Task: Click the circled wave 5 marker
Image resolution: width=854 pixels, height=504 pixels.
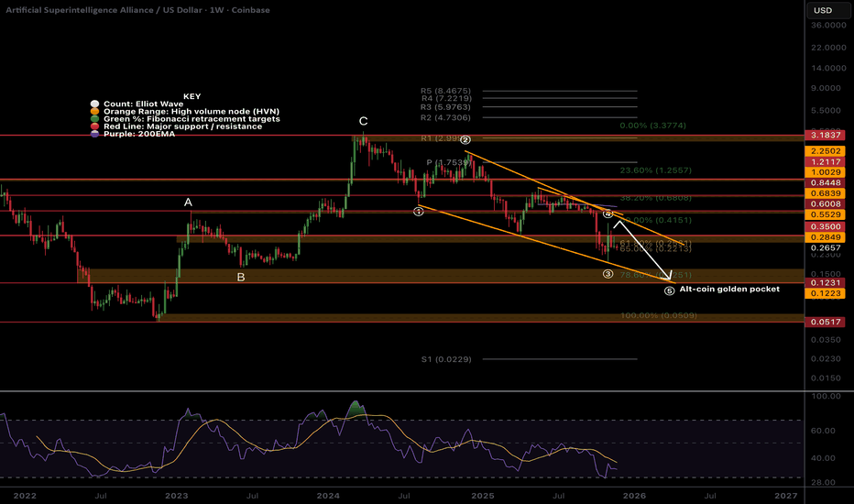Action: [669, 290]
